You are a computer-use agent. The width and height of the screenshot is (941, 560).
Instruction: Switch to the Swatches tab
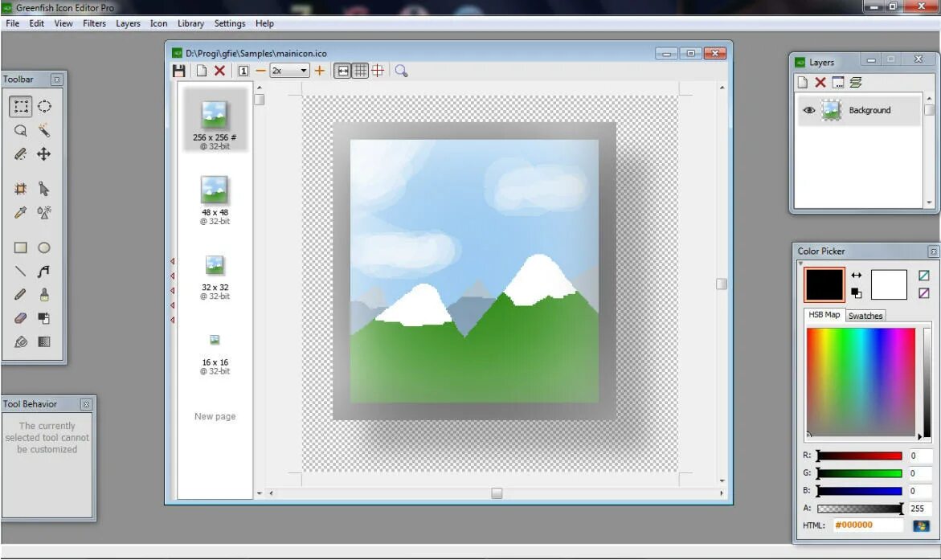(x=865, y=315)
